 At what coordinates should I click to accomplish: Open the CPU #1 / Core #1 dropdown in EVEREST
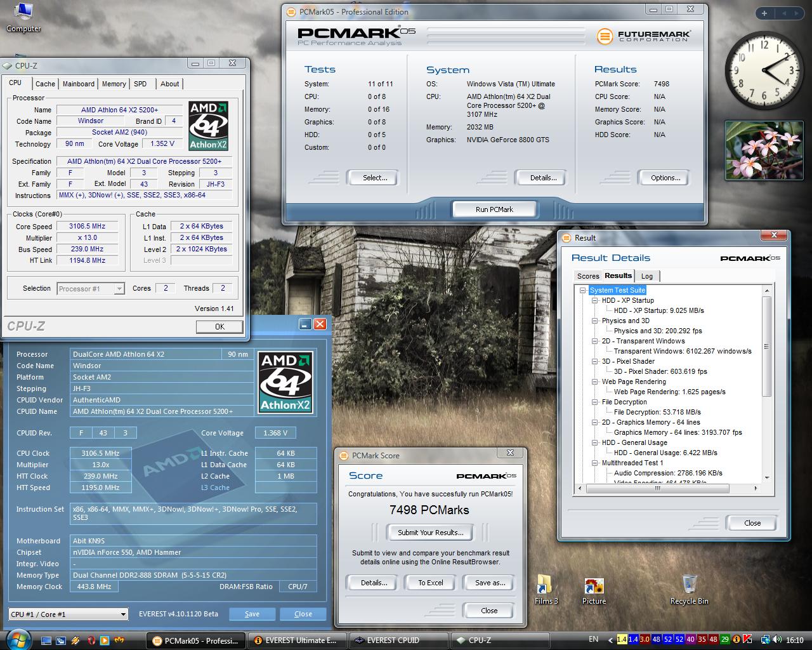[x=69, y=614]
